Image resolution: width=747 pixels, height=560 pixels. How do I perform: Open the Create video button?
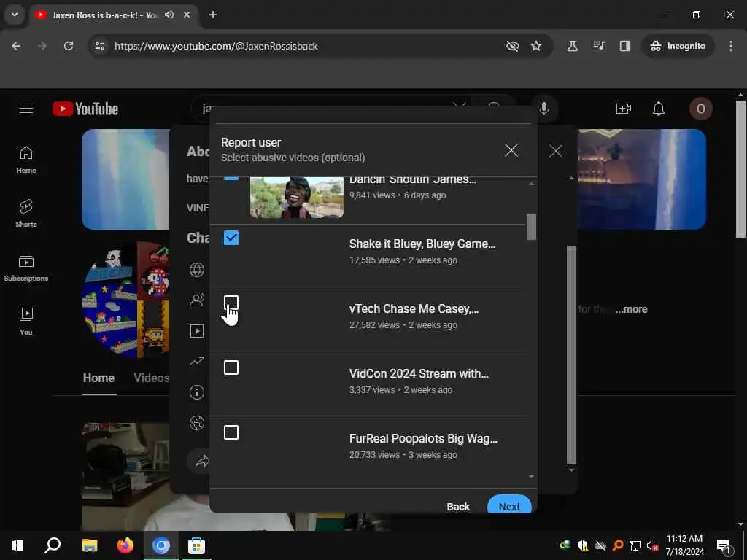(x=623, y=109)
